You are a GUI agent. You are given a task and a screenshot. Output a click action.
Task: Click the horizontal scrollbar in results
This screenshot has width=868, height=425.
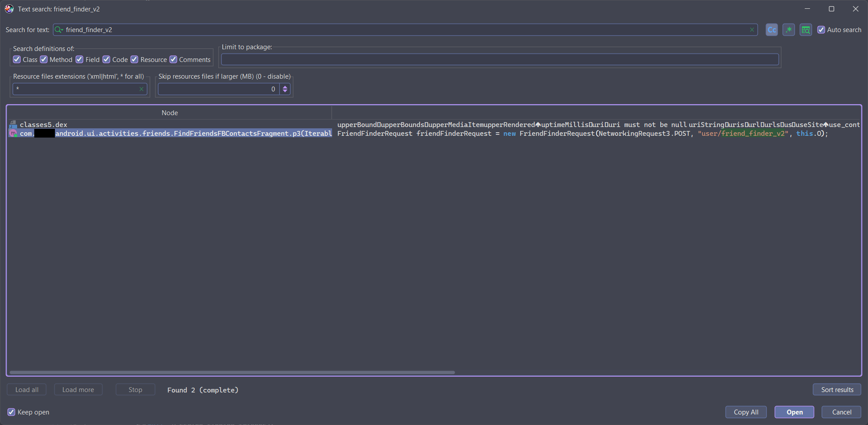232,372
